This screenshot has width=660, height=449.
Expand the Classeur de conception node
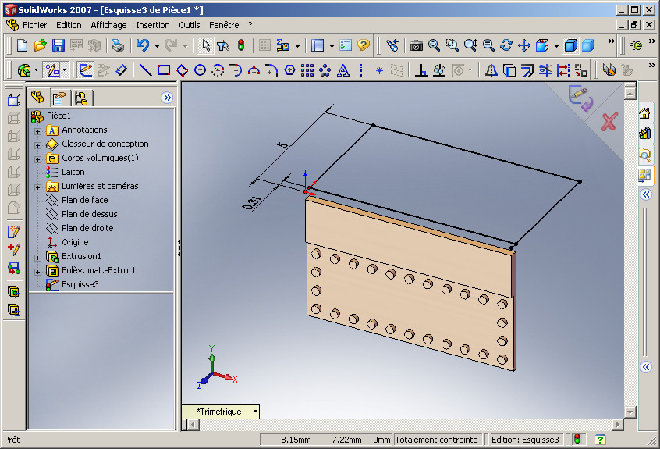(37, 146)
